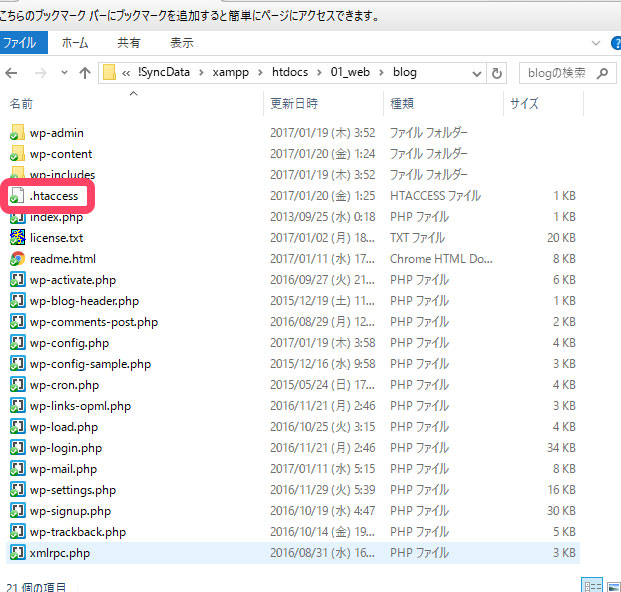
Task: Click the 16 KB size cell
Action: click(561, 489)
